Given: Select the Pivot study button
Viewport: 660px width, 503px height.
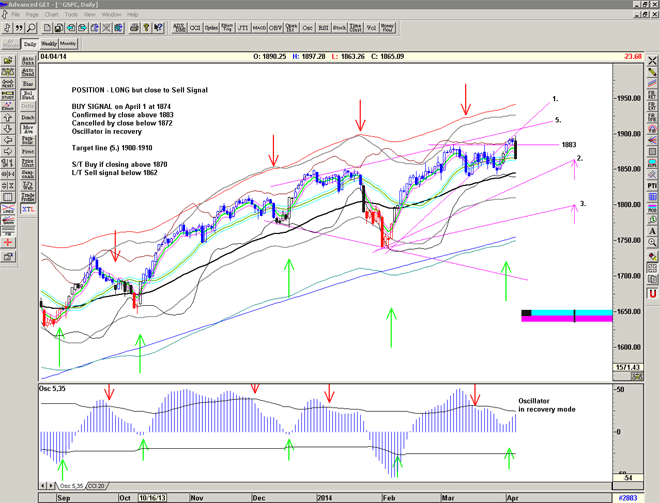Looking at the screenshot, I should [x=28, y=152].
